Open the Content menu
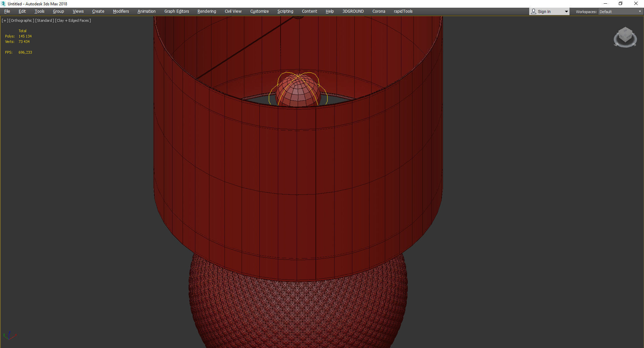This screenshot has height=348, width=644. pos(309,11)
